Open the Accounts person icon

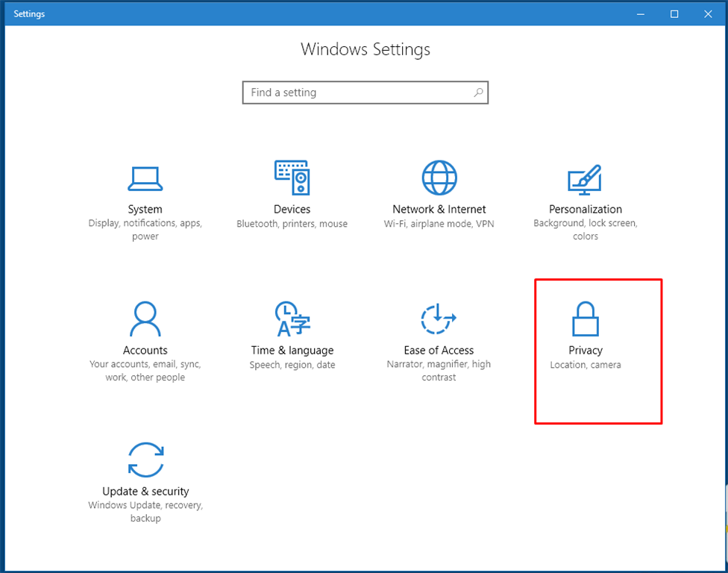tap(145, 319)
